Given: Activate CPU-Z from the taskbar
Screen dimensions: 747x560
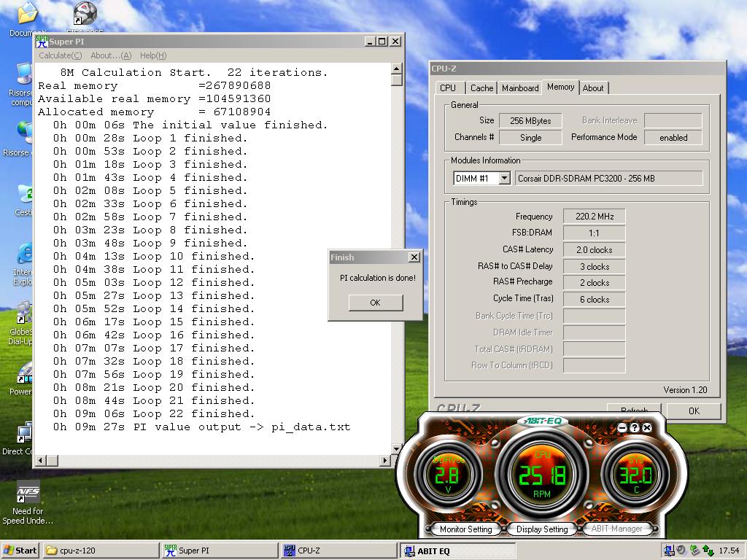Looking at the screenshot, I should [338, 551].
